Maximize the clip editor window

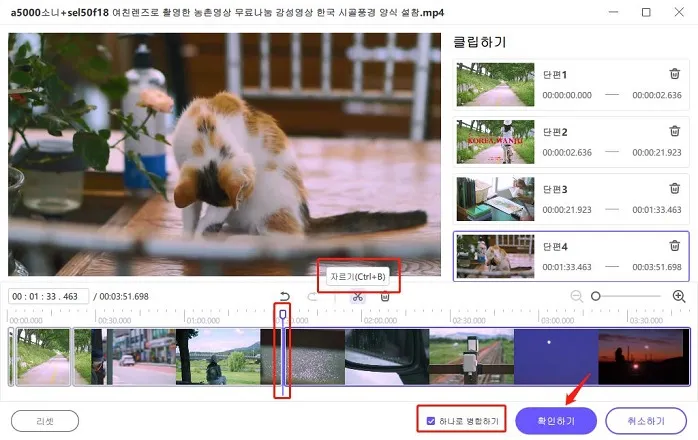click(x=646, y=12)
